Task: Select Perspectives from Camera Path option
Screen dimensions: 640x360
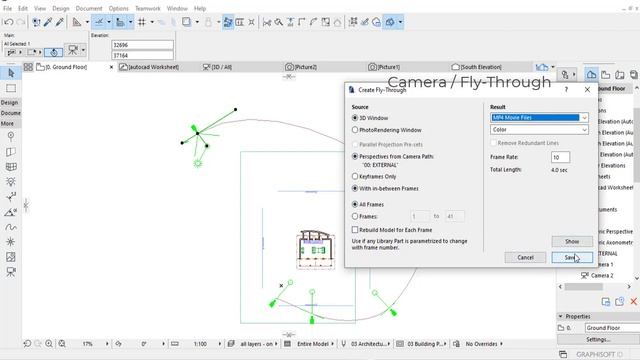Action: coord(393,156)
